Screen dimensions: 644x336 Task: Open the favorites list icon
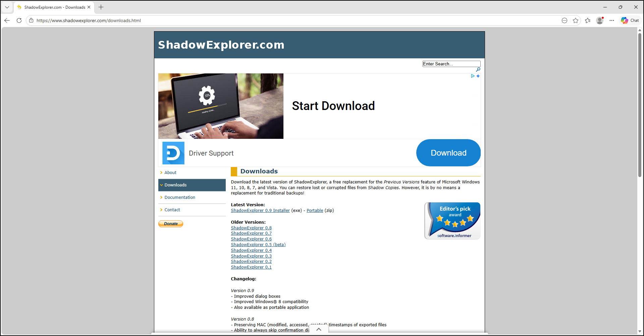(588, 20)
